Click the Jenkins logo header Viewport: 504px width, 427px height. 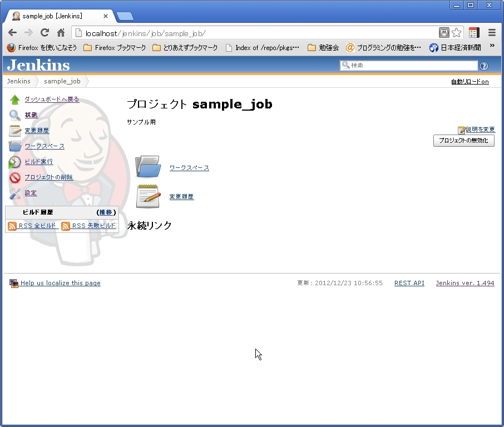[38, 65]
